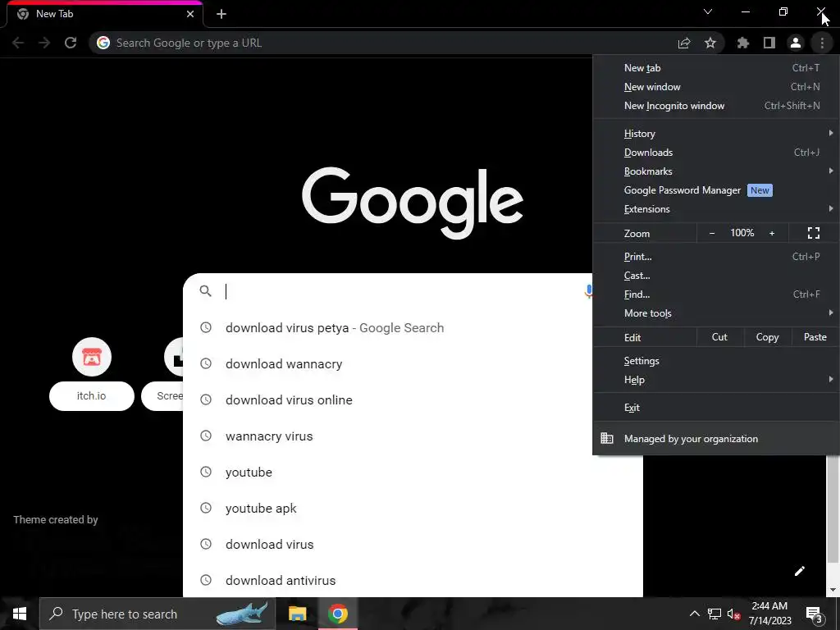This screenshot has height=630, width=840.
Task: Open a new tab with plus button
Action: point(221,14)
